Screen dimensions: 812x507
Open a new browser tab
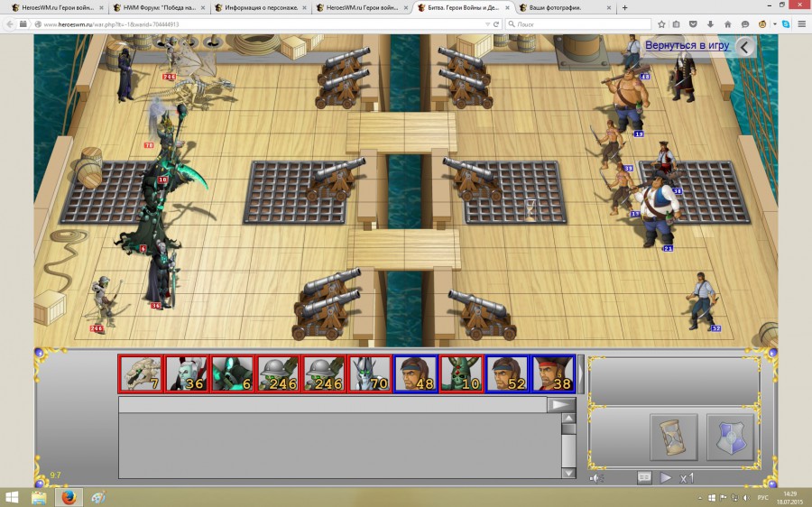tap(624, 8)
